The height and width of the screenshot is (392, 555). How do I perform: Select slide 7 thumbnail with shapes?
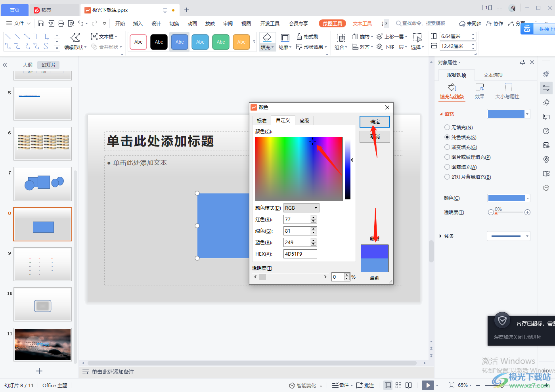[x=42, y=184]
